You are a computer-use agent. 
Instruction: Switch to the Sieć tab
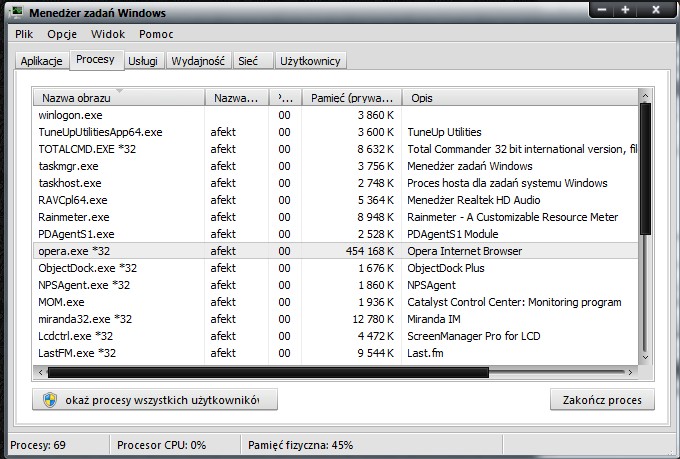tap(248, 61)
